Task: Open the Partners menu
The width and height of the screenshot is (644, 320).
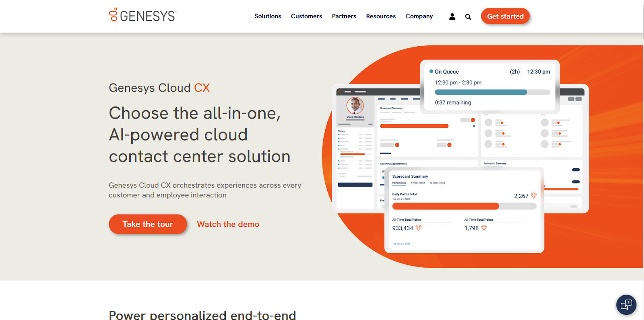Action: (344, 16)
